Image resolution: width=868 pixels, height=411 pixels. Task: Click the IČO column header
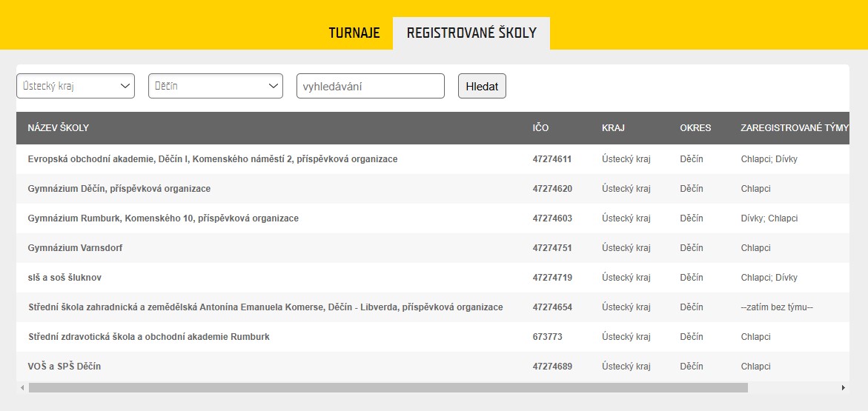point(541,128)
